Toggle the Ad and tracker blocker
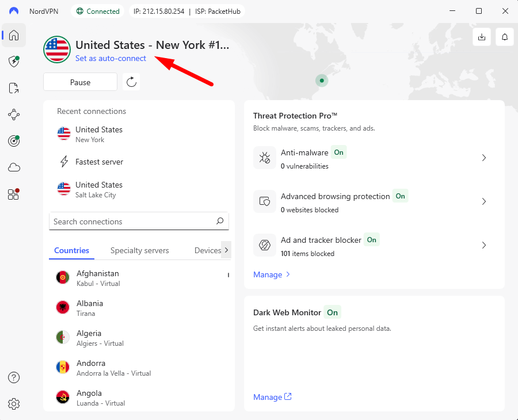 click(x=371, y=240)
